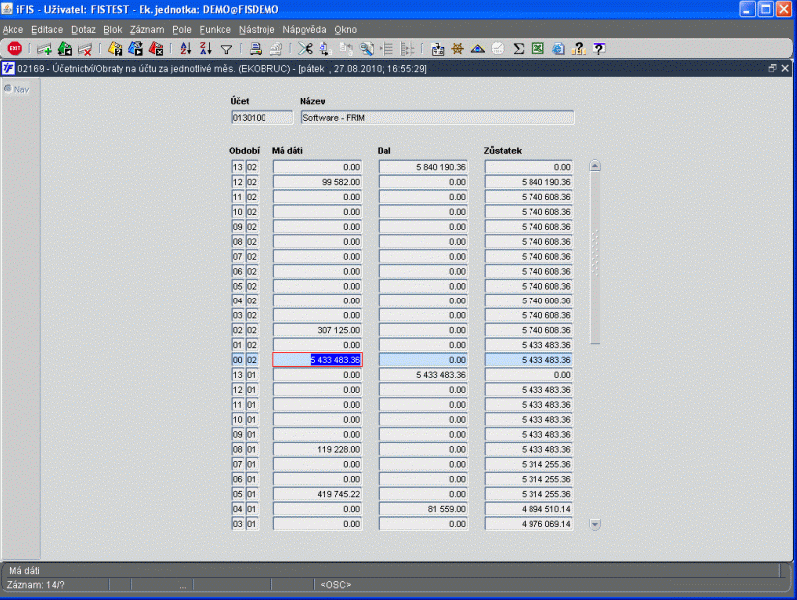Click the green duplicate record icon
The height and width of the screenshot is (600, 797).
click(x=65, y=49)
